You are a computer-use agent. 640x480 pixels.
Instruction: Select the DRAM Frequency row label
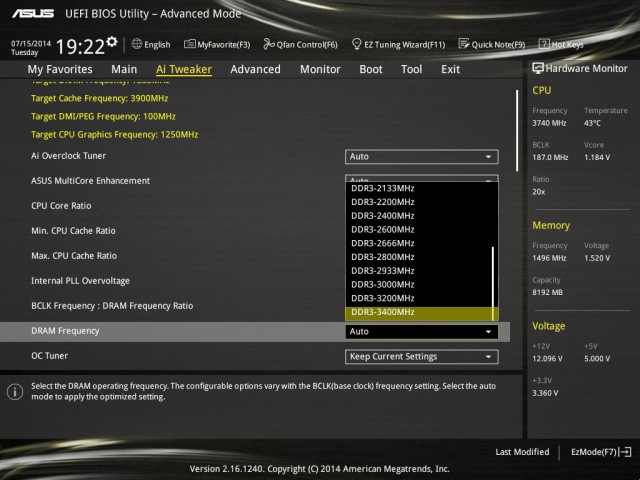(65, 331)
